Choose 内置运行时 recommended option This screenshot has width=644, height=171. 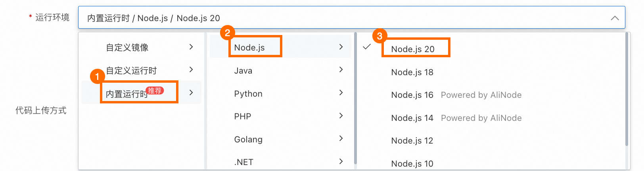point(126,94)
